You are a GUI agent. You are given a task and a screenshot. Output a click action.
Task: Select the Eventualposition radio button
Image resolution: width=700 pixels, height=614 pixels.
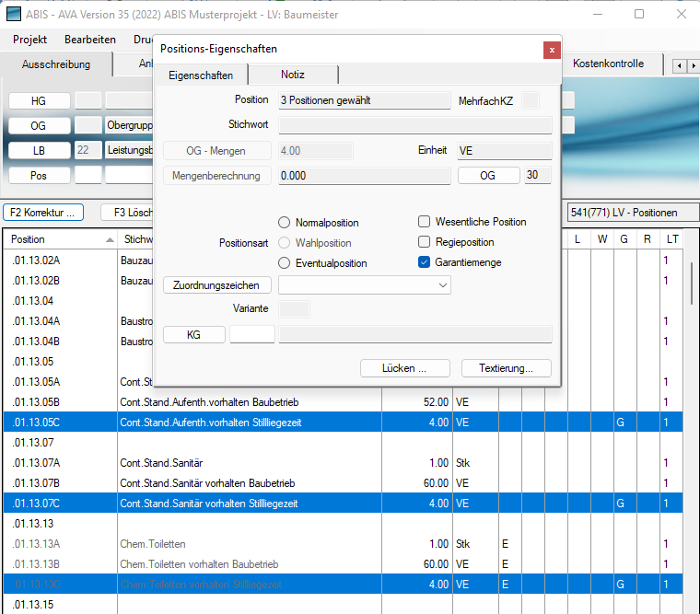(284, 263)
